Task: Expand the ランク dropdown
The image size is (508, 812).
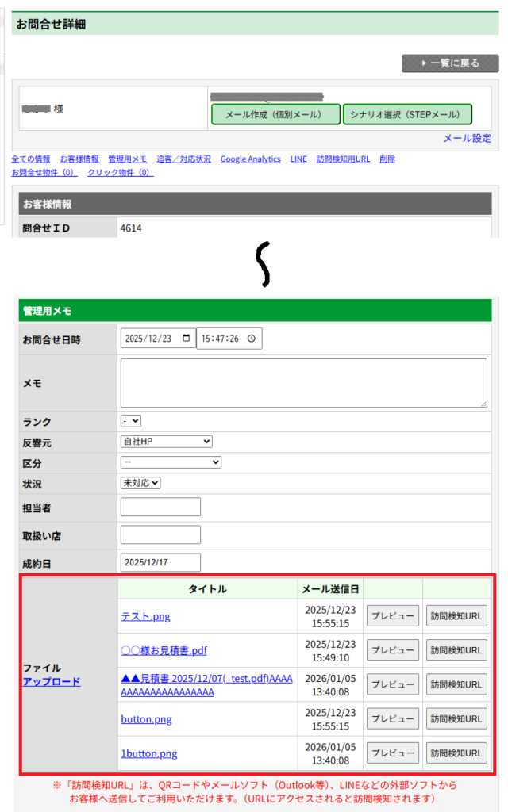Action: (x=131, y=421)
